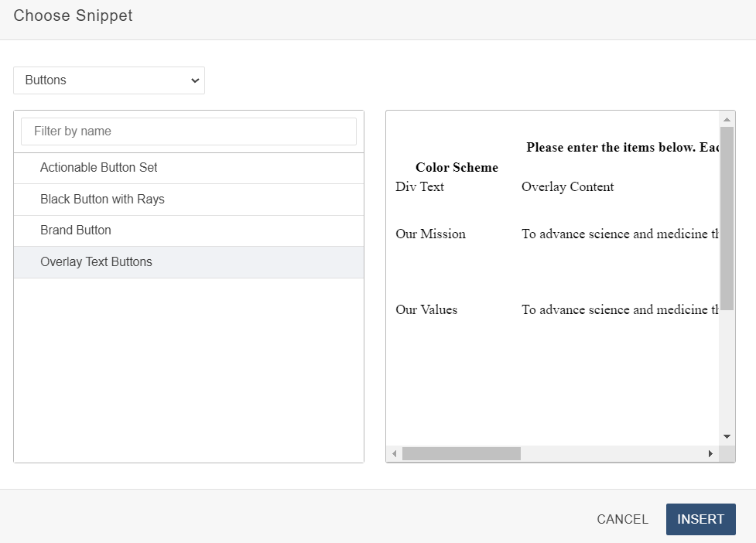Click the scroll-right arrow on the preview
This screenshot has width=756, height=543.
click(710, 454)
